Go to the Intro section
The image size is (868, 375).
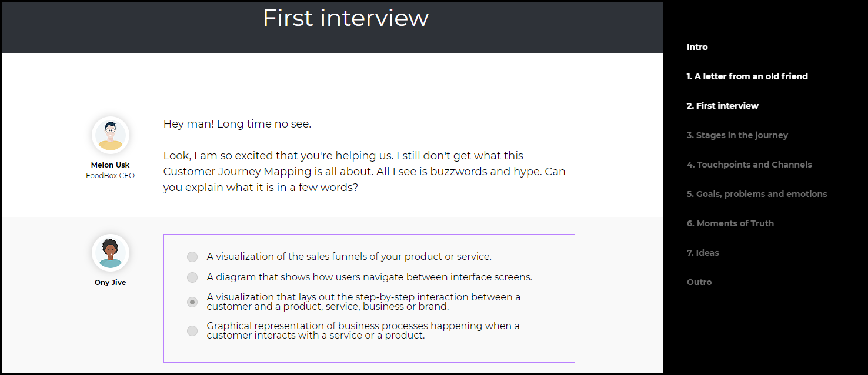coord(697,47)
